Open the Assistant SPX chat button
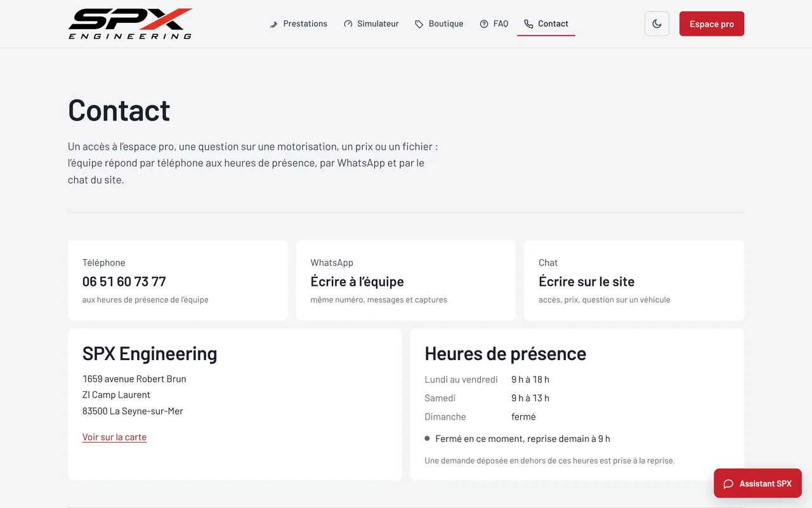812x508 pixels. (x=757, y=483)
